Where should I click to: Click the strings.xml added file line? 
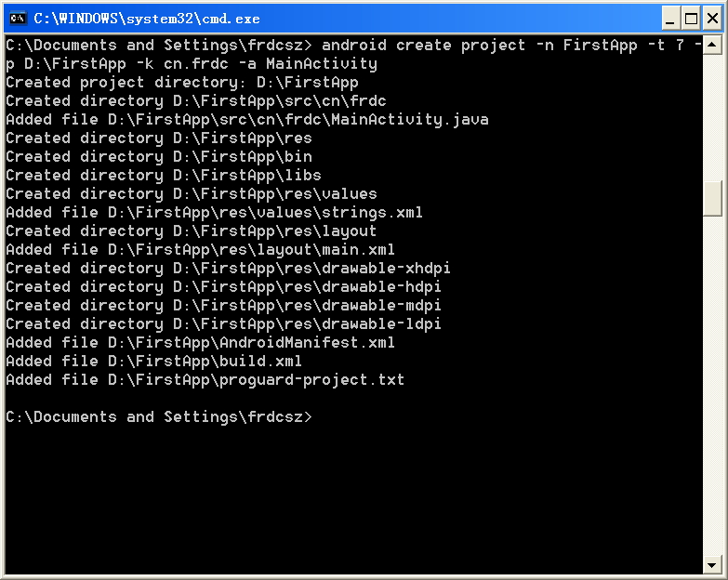coord(214,213)
